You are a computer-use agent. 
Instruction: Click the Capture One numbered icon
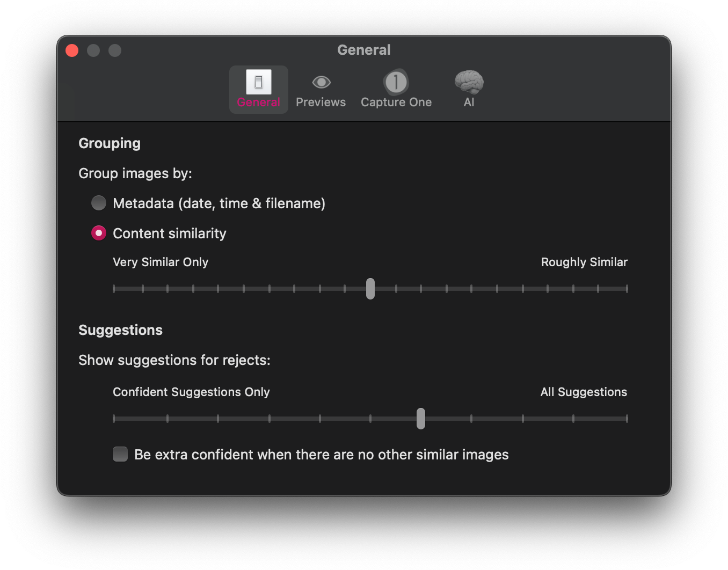[396, 83]
